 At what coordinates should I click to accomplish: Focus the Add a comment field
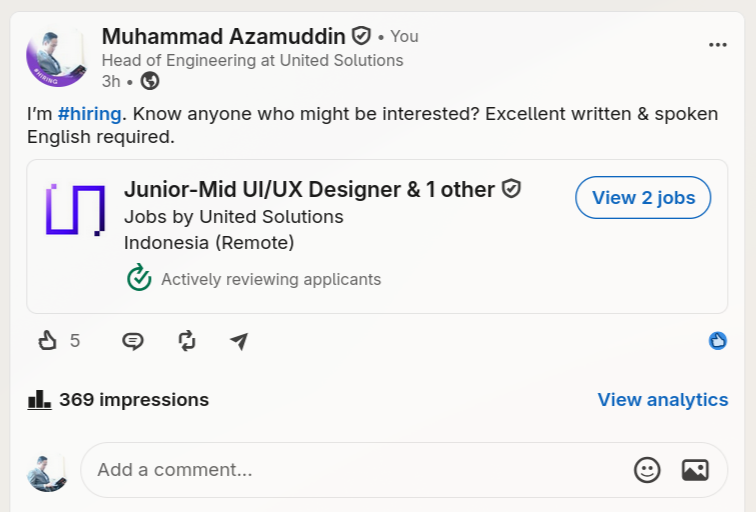pos(404,470)
